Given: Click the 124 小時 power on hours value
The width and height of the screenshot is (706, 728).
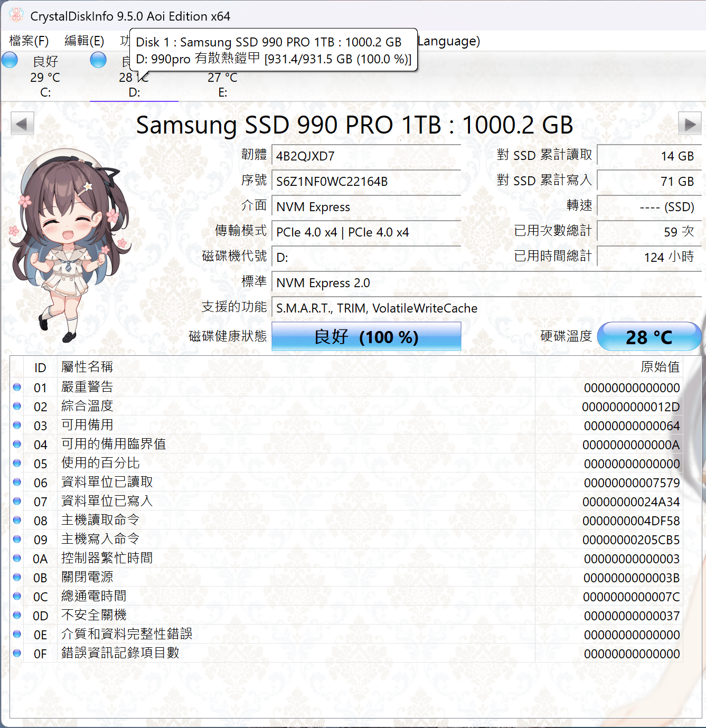Looking at the screenshot, I should pos(649,258).
